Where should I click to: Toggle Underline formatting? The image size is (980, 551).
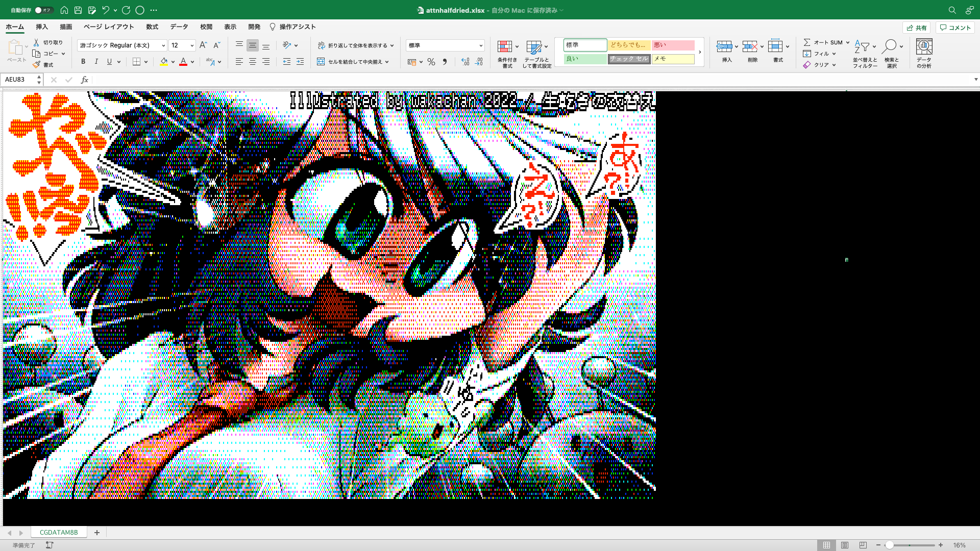(x=109, y=62)
